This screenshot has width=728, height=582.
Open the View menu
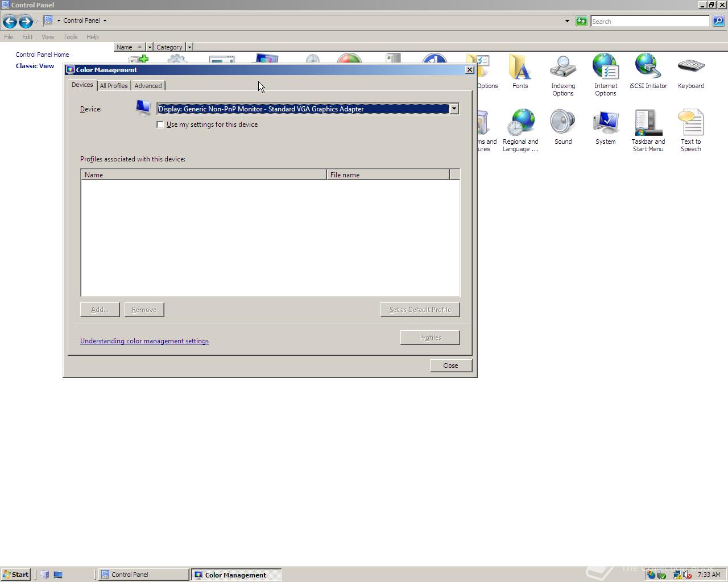(48, 37)
